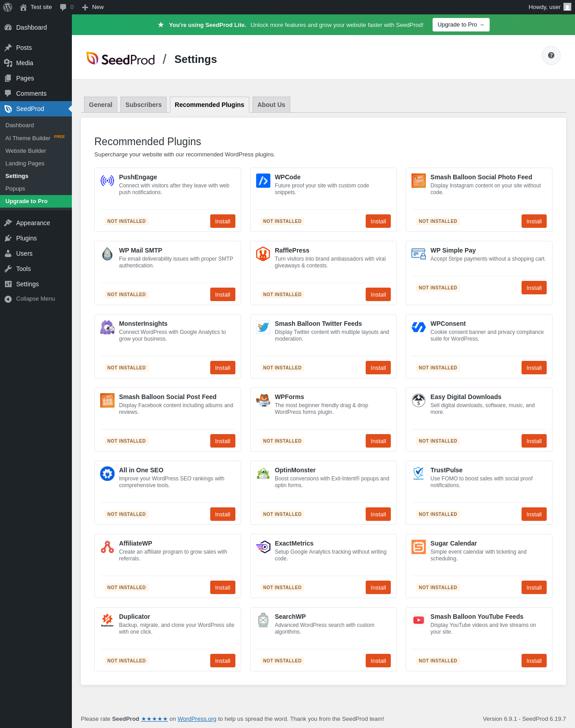
Task: Click the WP Mail SMTP plugin icon
Action: (107, 254)
